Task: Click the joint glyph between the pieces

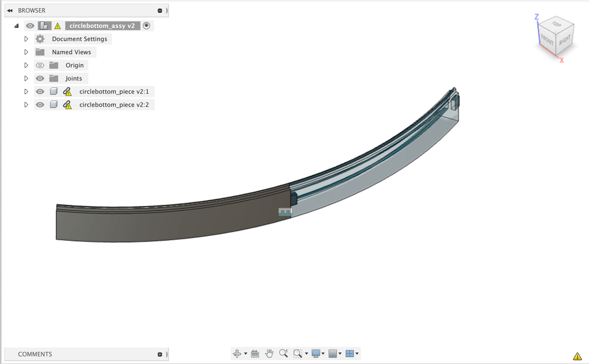Action: pos(285,212)
